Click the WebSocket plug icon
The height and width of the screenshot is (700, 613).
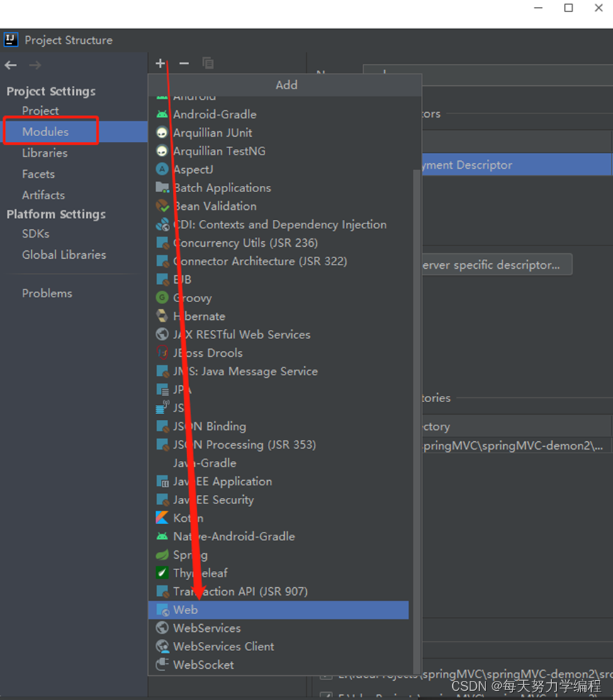coord(162,665)
